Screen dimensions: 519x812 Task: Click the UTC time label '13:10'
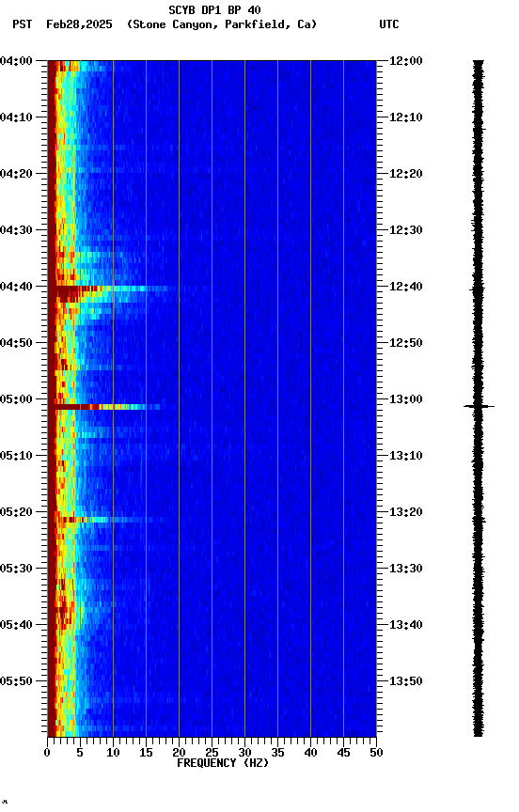click(x=405, y=456)
